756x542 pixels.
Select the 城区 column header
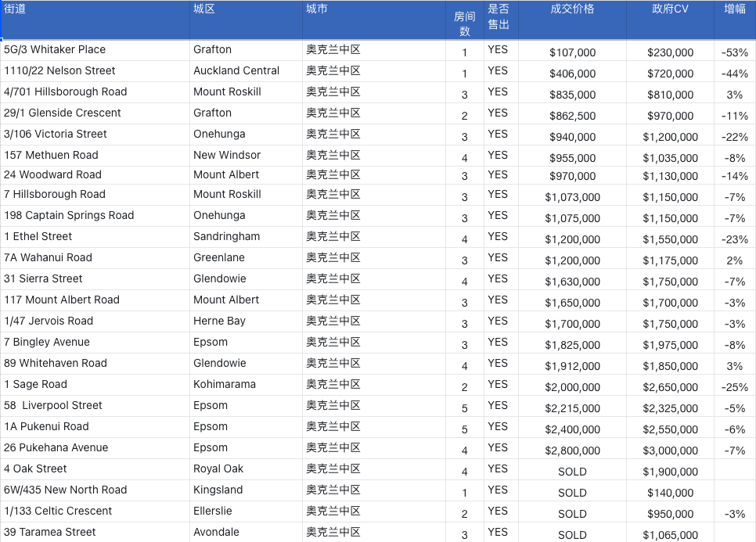coord(246,20)
